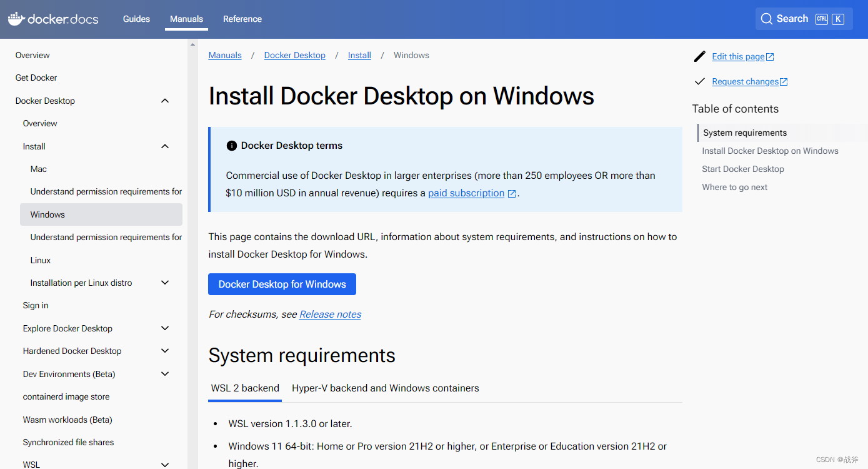Open containerd image store in sidebar

click(66, 396)
